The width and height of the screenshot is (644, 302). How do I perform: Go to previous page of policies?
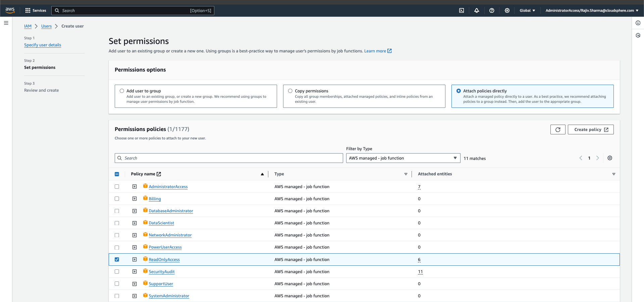pos(581,158)
